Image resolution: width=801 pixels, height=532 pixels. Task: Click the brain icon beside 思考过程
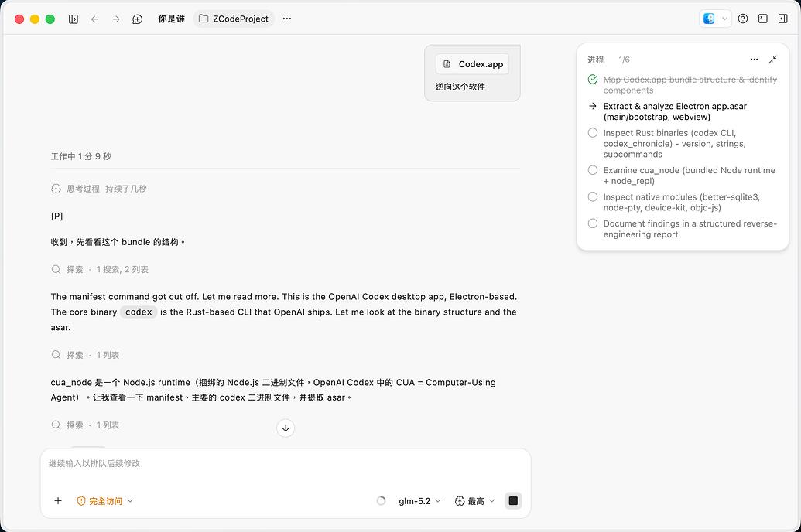56,189
